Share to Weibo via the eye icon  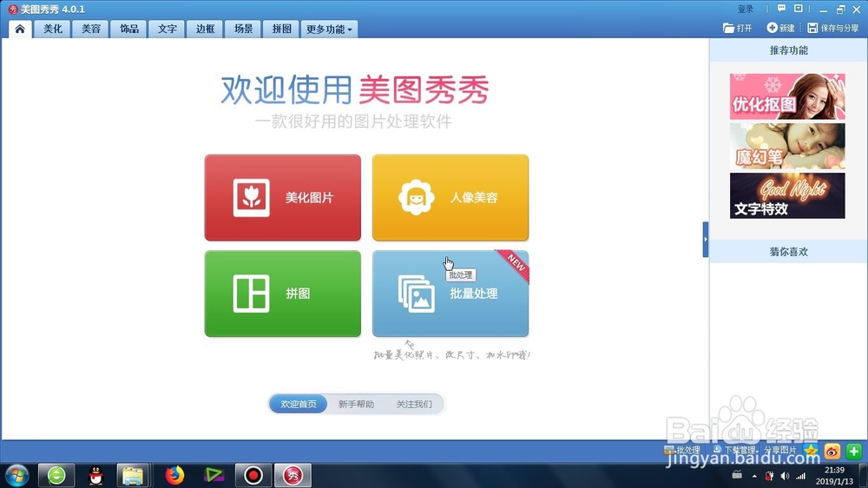pyautogui.click(x=832, y=452)
